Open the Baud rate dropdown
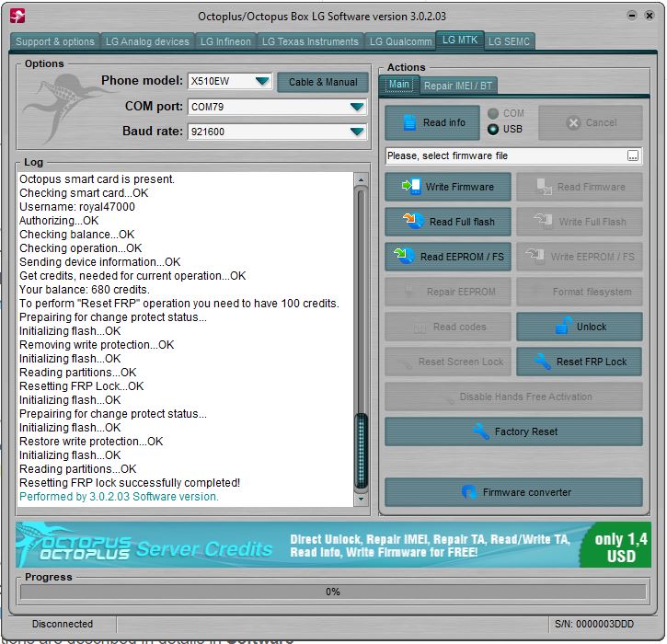The width and height of the screenshot is (667, 644). [x=357, y=132]
